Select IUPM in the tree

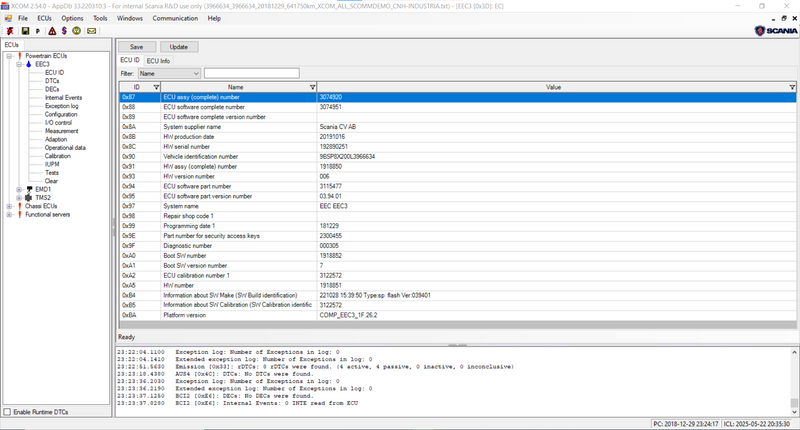point(52,164)
